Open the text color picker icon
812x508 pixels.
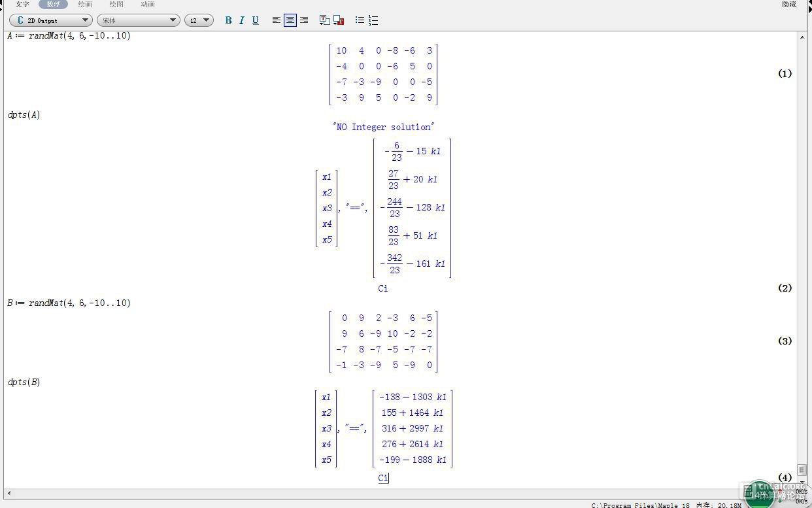point(324,20)
